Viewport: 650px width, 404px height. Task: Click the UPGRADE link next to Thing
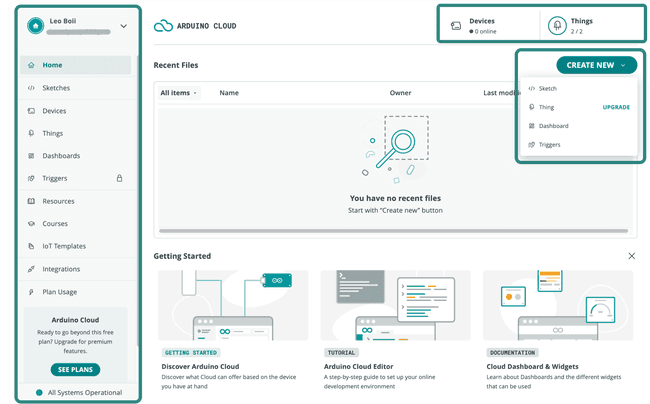(616, 107)
